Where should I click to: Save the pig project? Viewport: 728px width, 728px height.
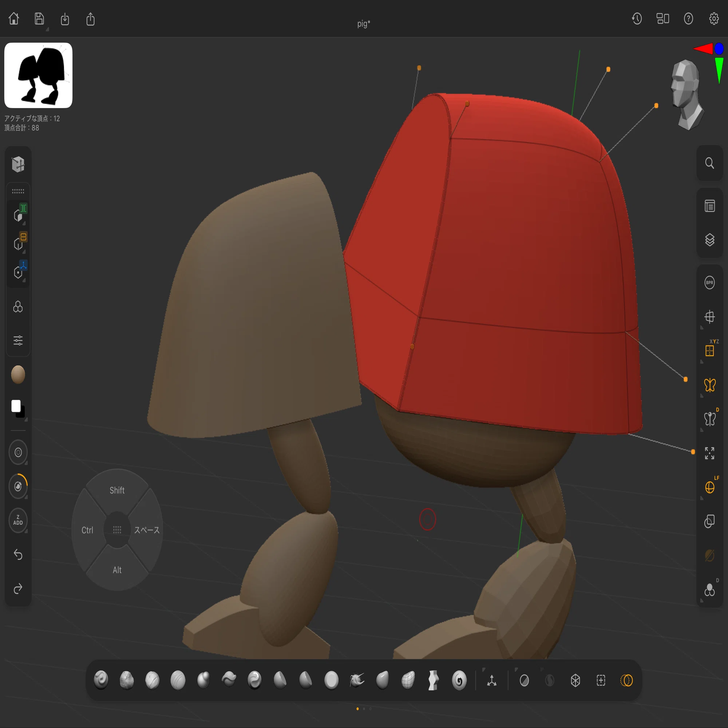pos(39,19)
